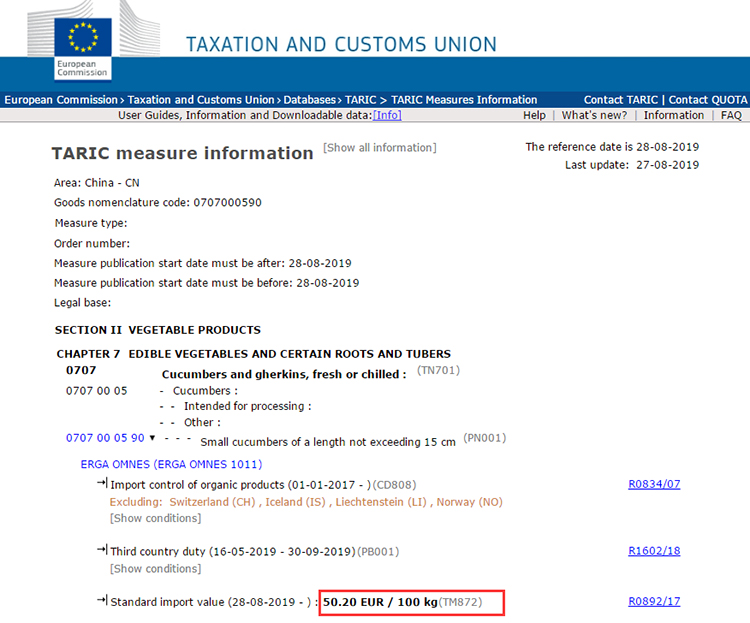This screenshot has width=750, height=623.
Task: Expand Show all information link
Action: point(379,148)
